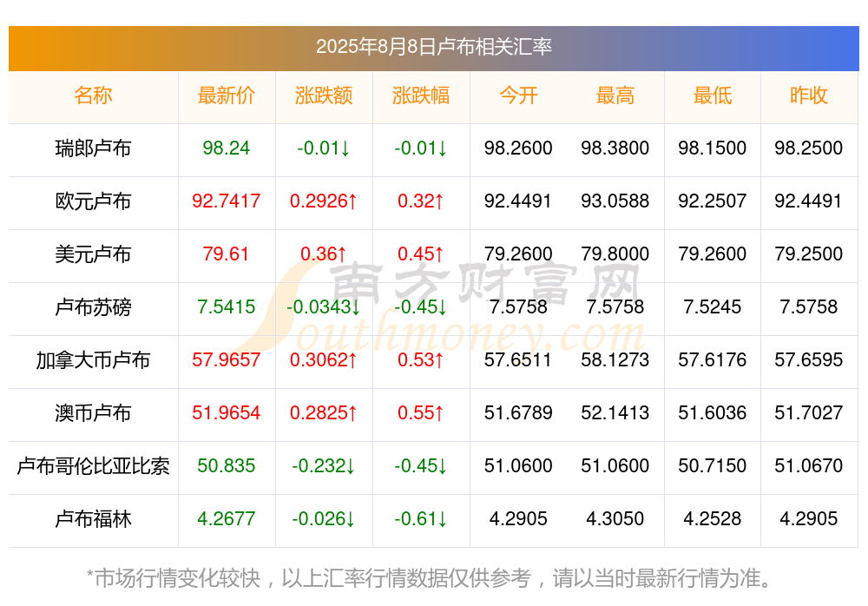This screenshot has height=606, width=868.
Task: Click latest price 57.9657
Action: coord(226,359)
